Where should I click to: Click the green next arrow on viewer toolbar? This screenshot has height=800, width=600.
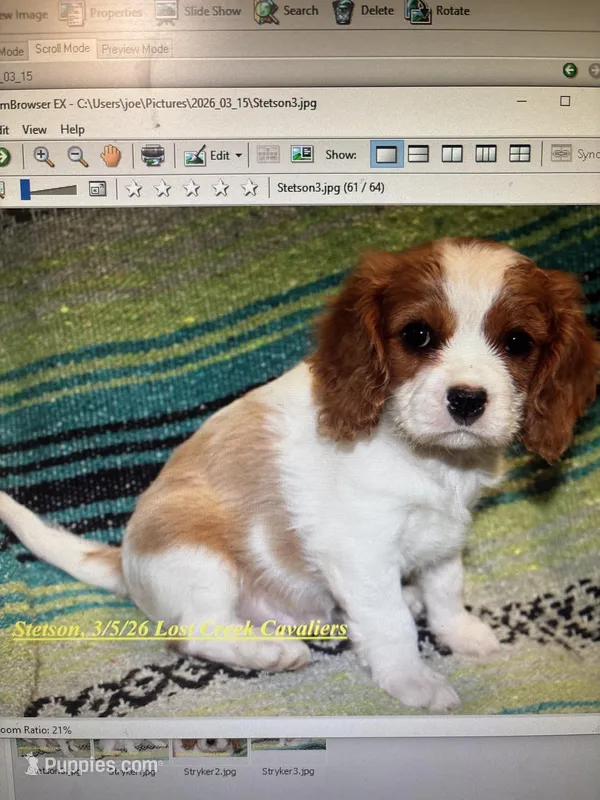[x=4, y=157]
